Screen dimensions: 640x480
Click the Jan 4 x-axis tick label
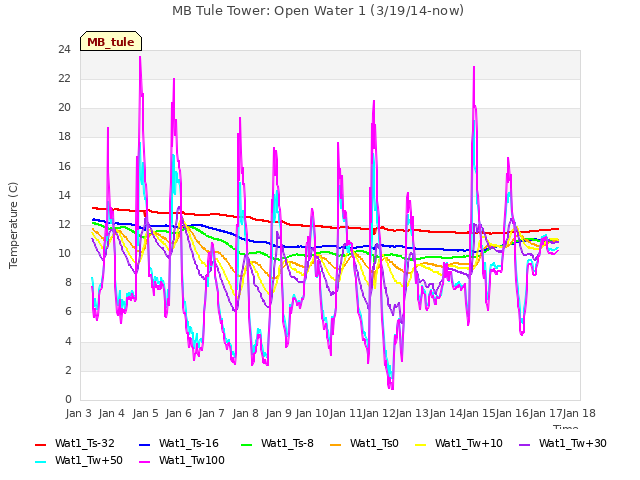112,413
